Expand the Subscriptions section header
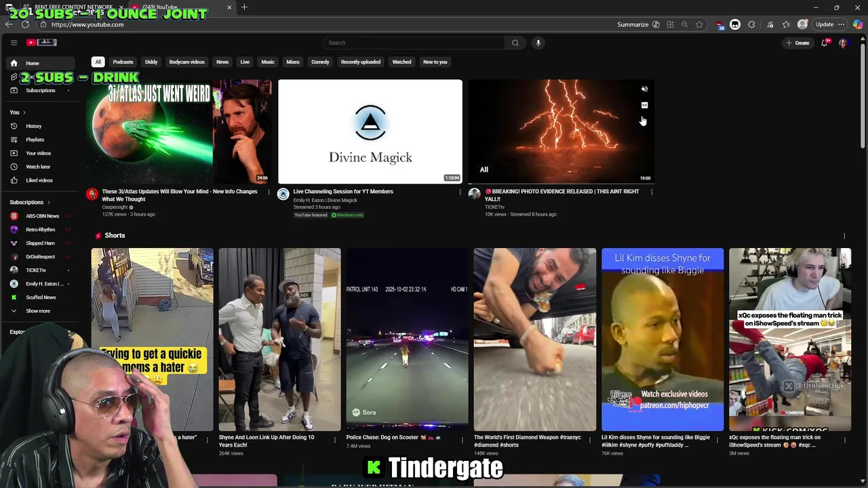Screen dimensions: 868x488 click(30, 202)
